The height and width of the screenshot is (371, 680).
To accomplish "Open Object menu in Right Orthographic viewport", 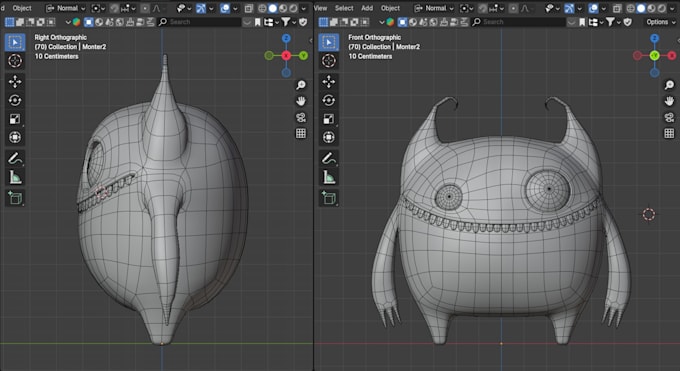I will pyautogui.click(x=22, y=8).
